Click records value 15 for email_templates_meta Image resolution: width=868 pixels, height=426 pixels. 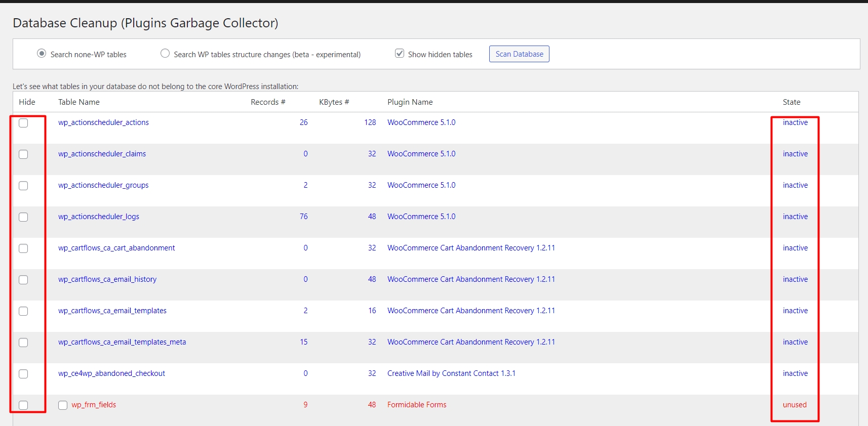tap(304, 342)
